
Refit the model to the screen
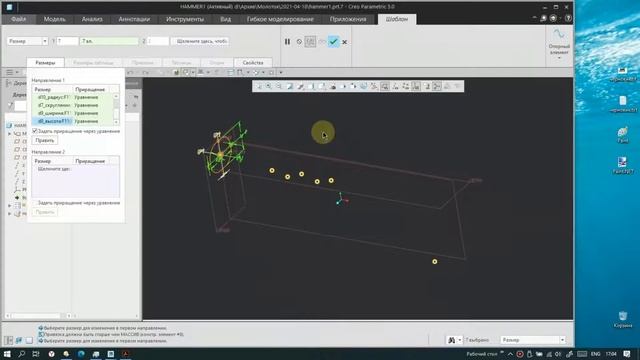[x=259, y=86]
